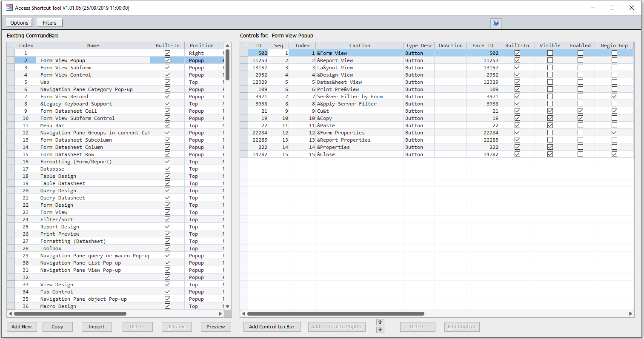Screen dimensions: 644x339
Task: Click the Add New button
Action: point(22,327)
